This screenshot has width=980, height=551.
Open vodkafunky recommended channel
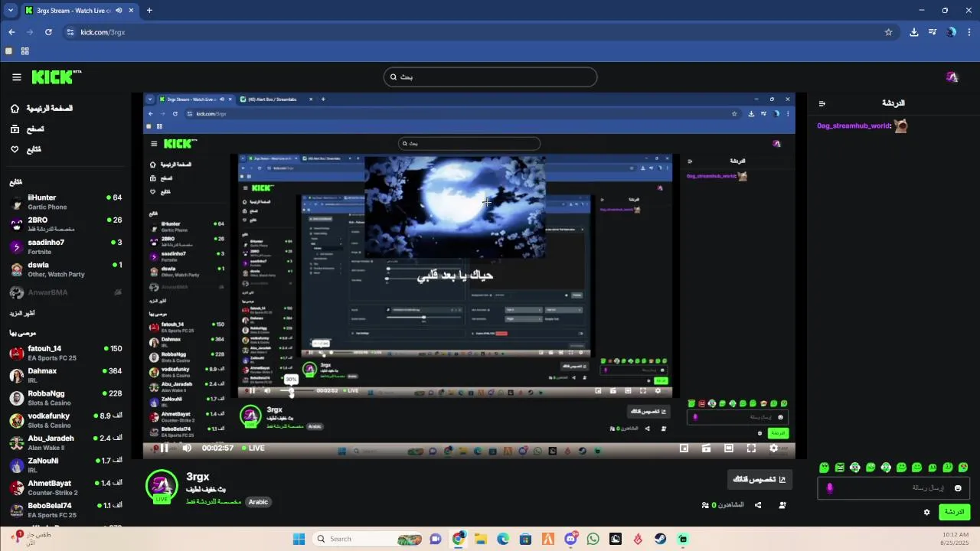[65, 420]
